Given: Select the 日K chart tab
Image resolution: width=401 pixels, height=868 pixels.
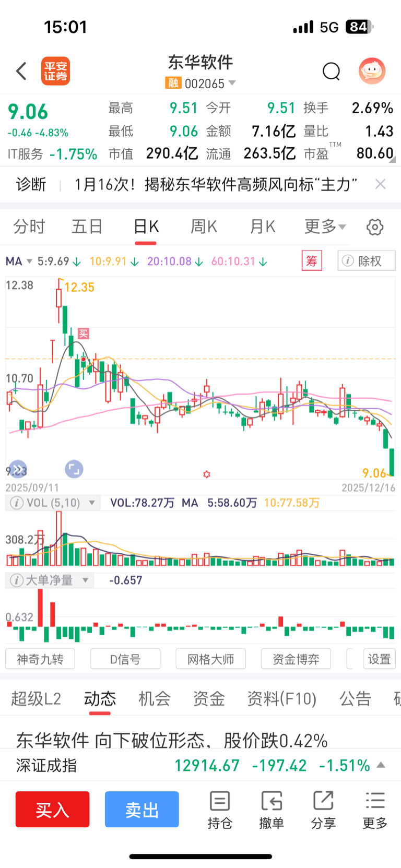Looking at the screenshot, I should pyautogui.click(x=146, y=227).
